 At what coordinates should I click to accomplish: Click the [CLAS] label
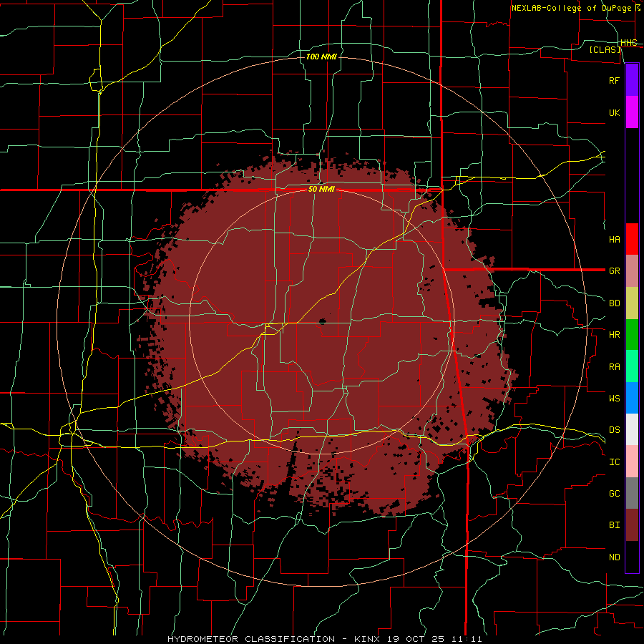coord(605,49)
